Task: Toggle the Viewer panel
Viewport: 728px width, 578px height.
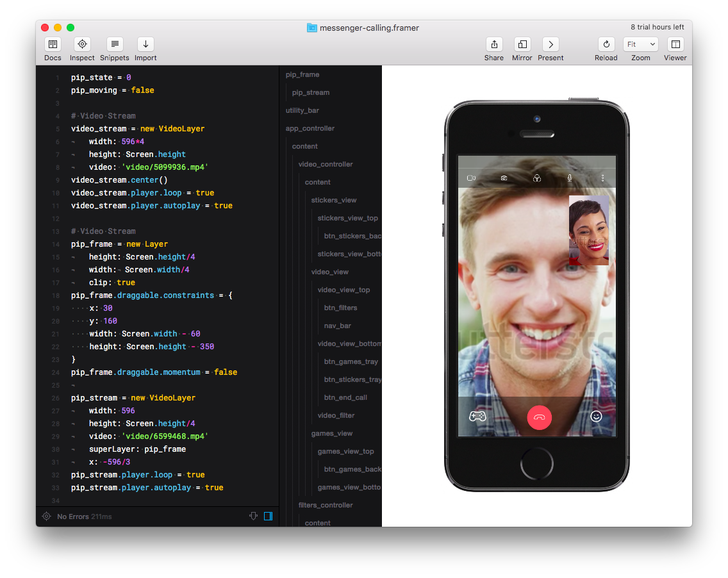Action: (675, 44)
